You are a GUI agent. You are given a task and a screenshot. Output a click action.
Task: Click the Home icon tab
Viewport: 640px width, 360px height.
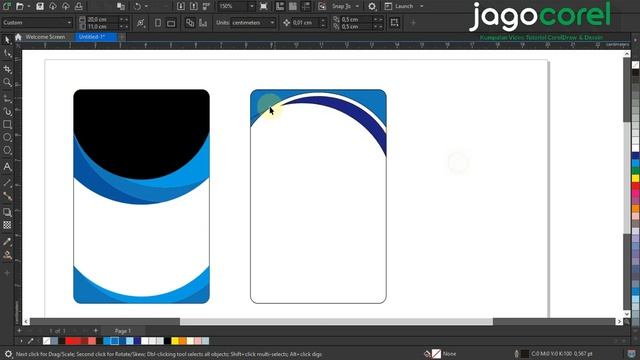click(18, 37)
